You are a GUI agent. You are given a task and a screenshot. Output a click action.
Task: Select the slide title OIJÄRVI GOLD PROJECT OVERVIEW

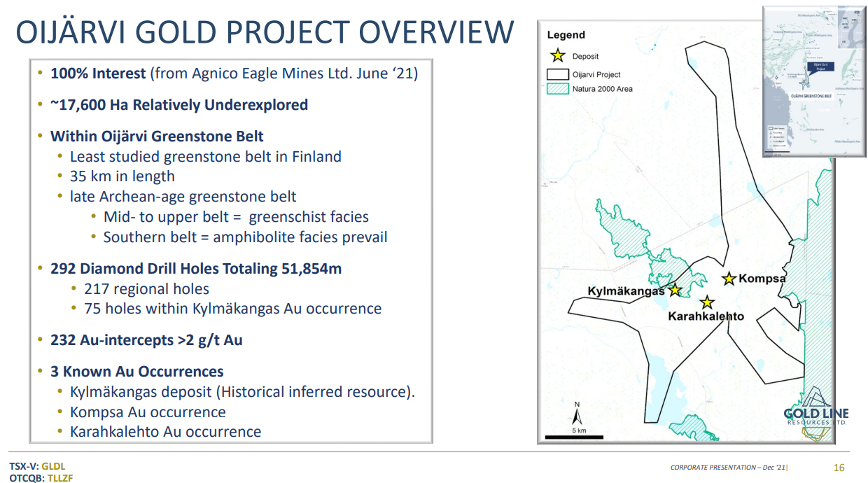[265, 33]
